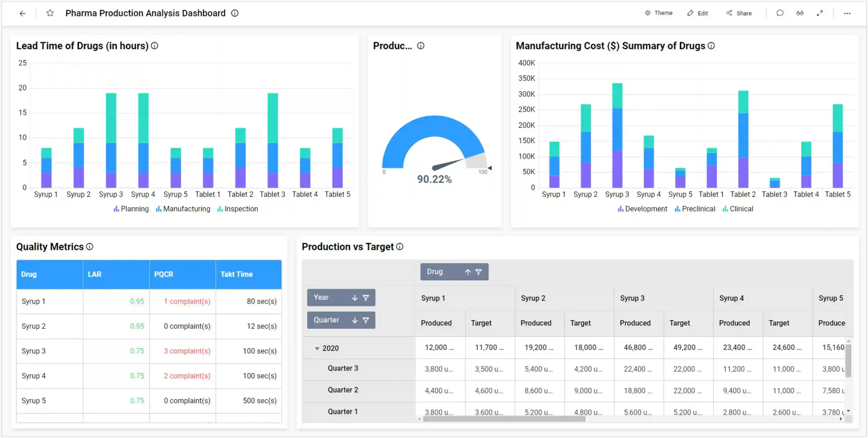Toggle Manufacturing series in legend
This screenshot has width=868, height=438.
[x=183, y=209]
